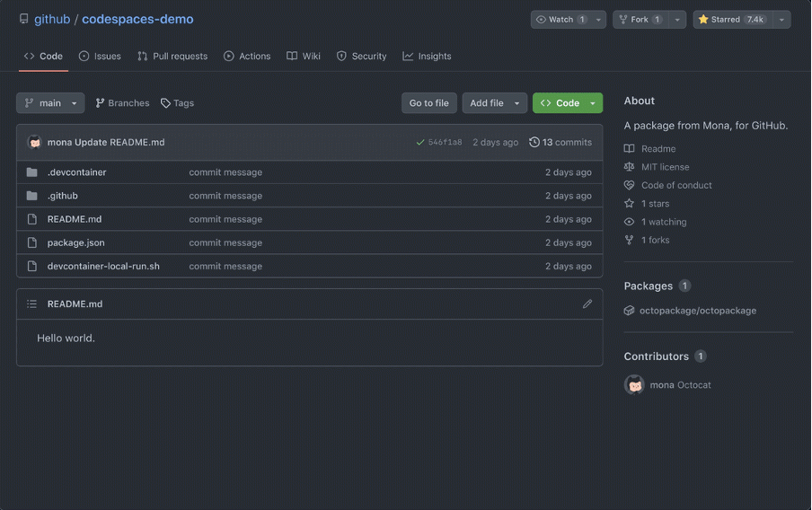
Task: Click mona's avatar in Contributors
Action: [634, 384]
